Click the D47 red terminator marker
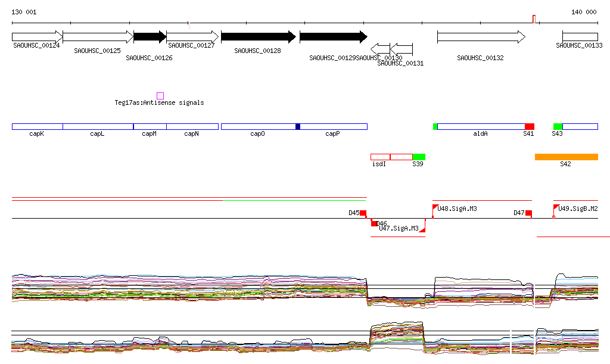Viewport: 610px width, 364px height. tap(529, 213)
